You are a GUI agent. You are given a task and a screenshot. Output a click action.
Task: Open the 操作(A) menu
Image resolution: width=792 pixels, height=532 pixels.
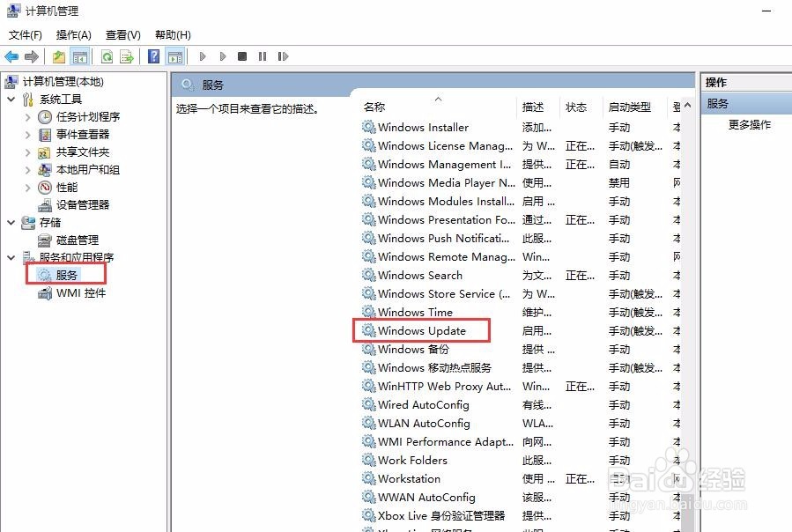(x=73, y=34)
